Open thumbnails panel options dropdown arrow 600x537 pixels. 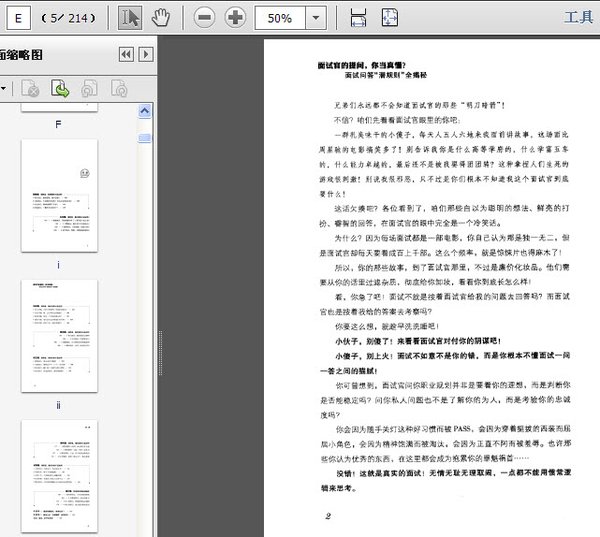coord(4,90)
